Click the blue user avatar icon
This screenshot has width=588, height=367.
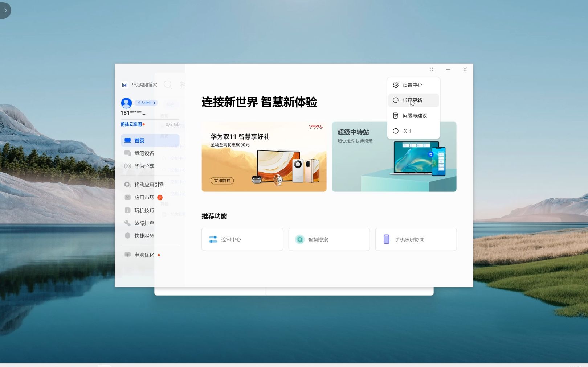click(126, 103)
